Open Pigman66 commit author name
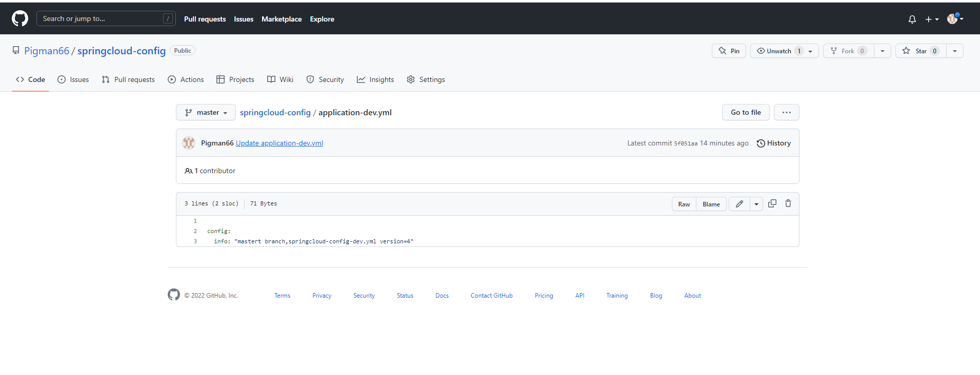The width and height of the screenshot is (980, 375). pyautogui.click(x=217, y=143)
